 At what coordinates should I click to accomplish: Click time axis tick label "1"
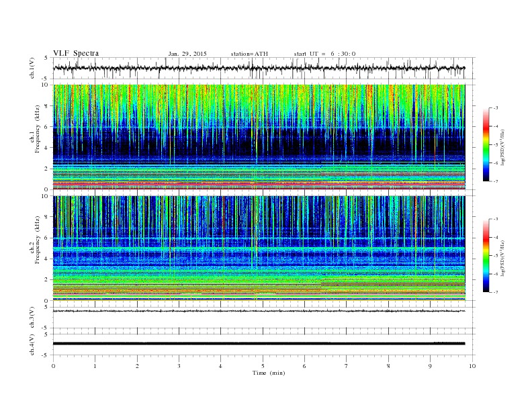coord(95,366)
